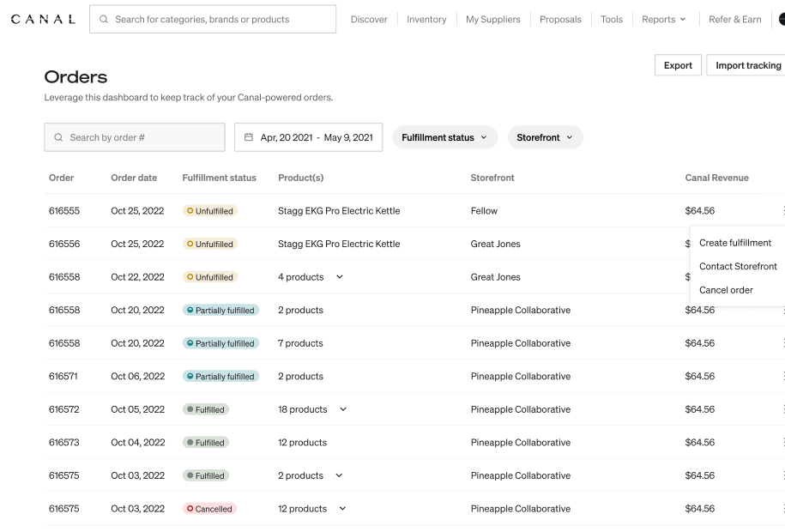Open row menu for order 616572
The height and width of the screenshot is (532, 785).
tap(783, 409)
